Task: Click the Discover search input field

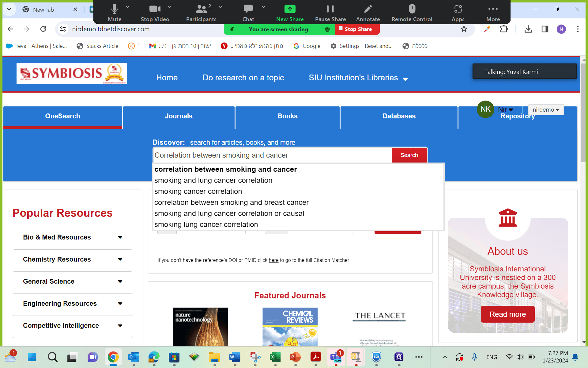Action: tap(272, 155)
